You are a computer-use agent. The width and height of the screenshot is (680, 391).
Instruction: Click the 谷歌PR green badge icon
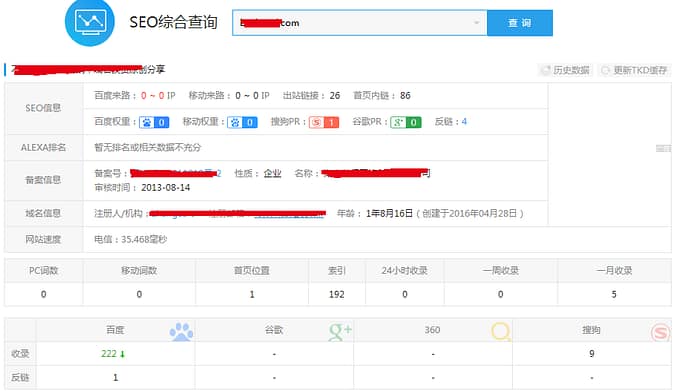pyautogui.click(x=406, y=123)
